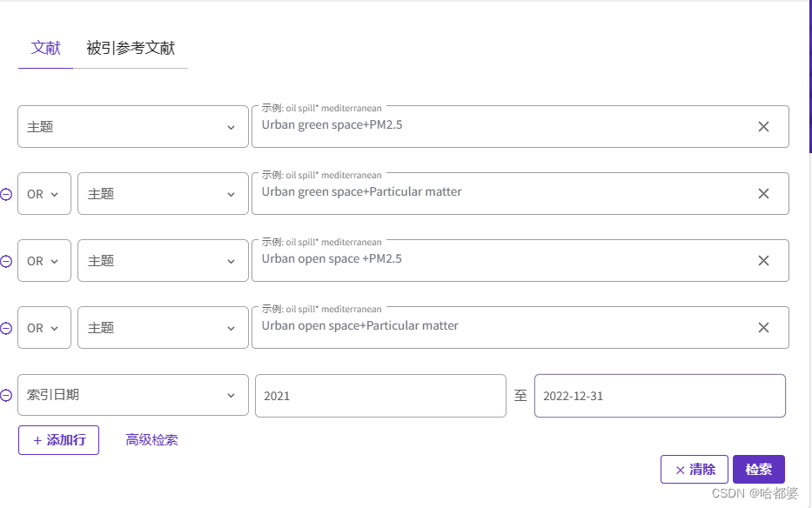
Task: Remove the 'Urban green space+Particular matter' row
Action: pyautogui.click(x=6, y=194)
